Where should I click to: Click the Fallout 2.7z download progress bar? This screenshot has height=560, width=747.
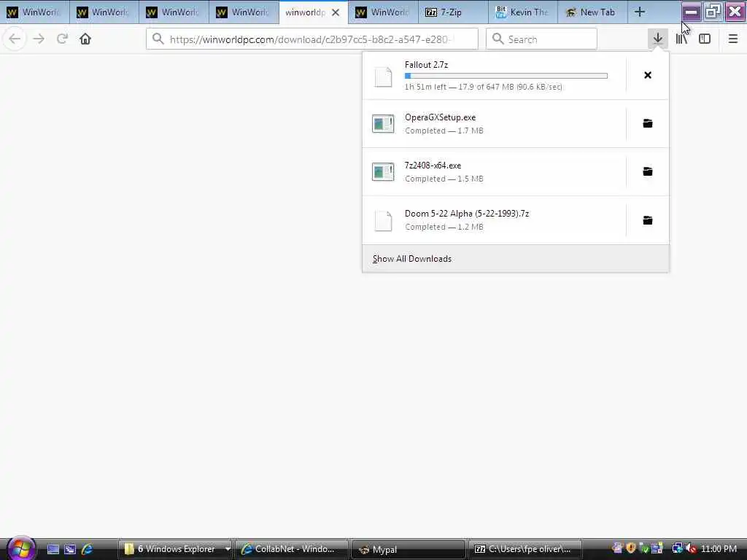506,76
